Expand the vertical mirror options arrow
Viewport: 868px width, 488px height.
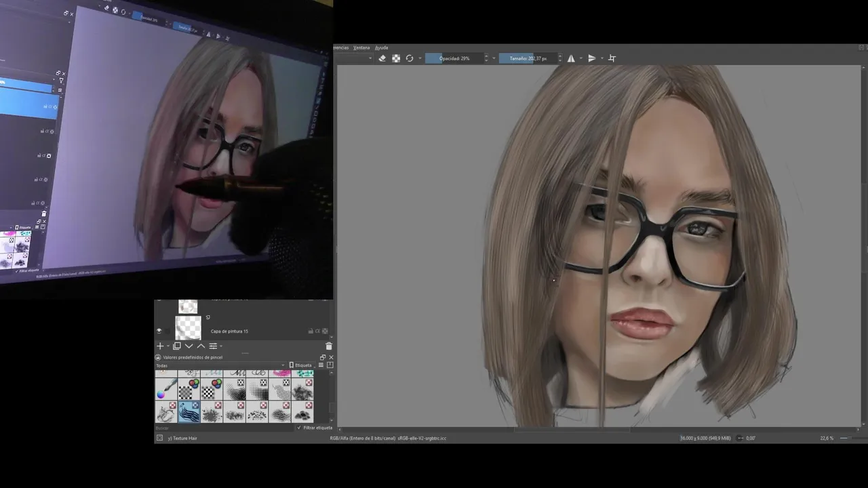coord(601,58)
